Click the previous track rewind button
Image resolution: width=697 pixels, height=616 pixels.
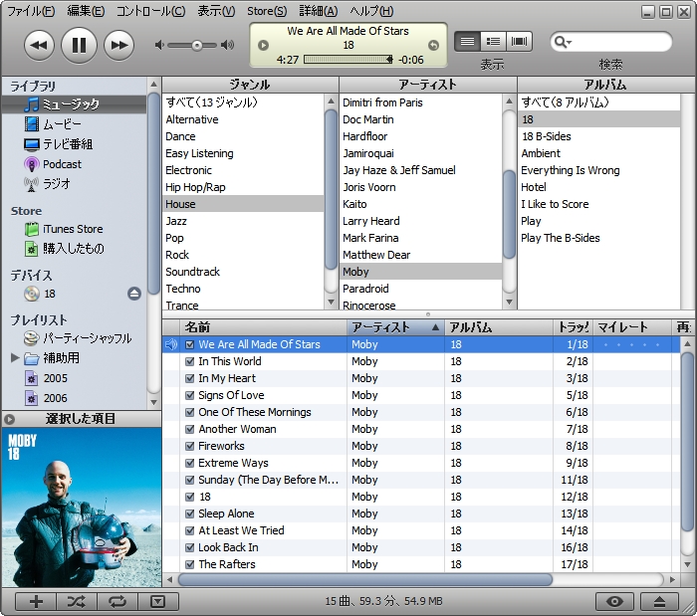39,45
